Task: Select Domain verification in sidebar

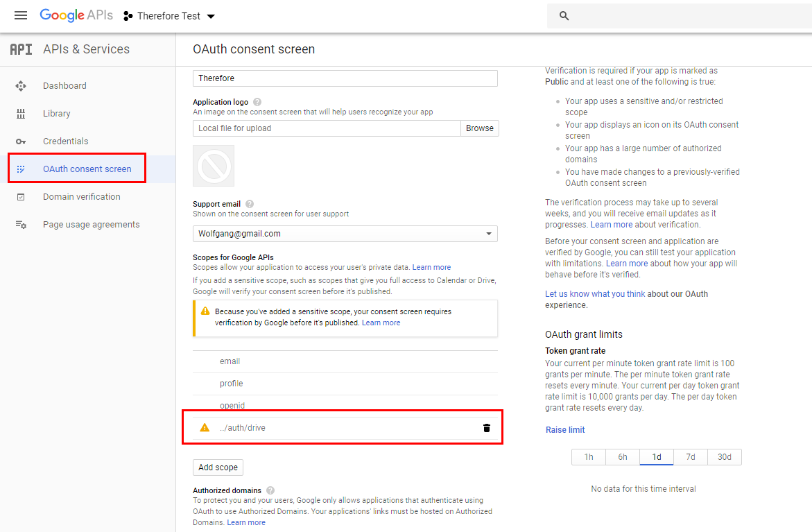Action: (x=81, y=197)
